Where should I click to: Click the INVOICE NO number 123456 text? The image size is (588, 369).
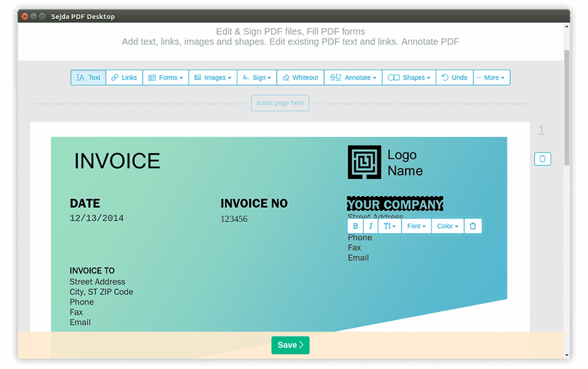[234, 219]
